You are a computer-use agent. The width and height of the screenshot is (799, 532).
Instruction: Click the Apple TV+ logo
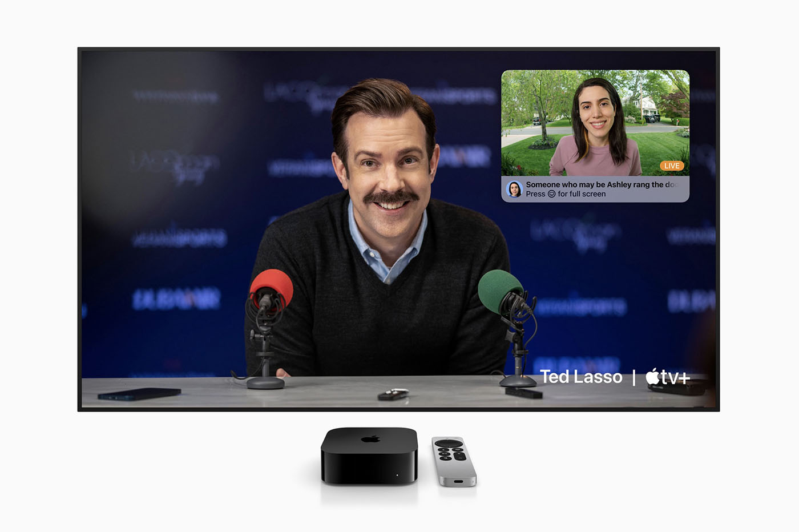[668, 377]
